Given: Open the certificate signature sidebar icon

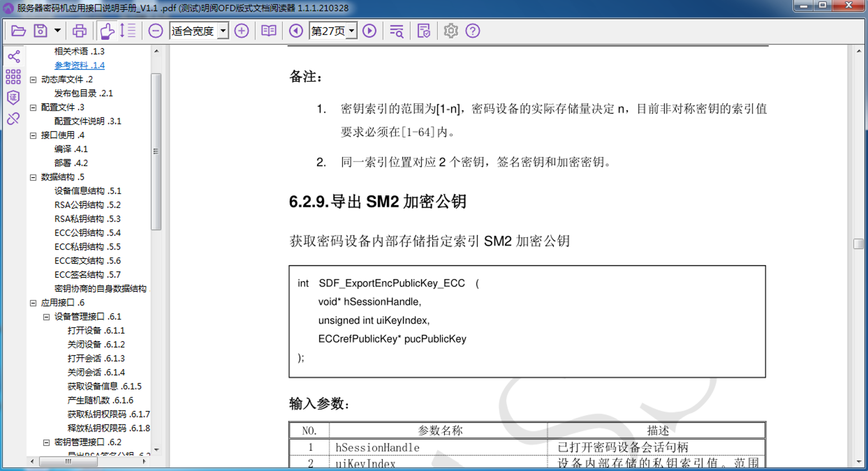Looking at the screenshot, I should point(13,98).
